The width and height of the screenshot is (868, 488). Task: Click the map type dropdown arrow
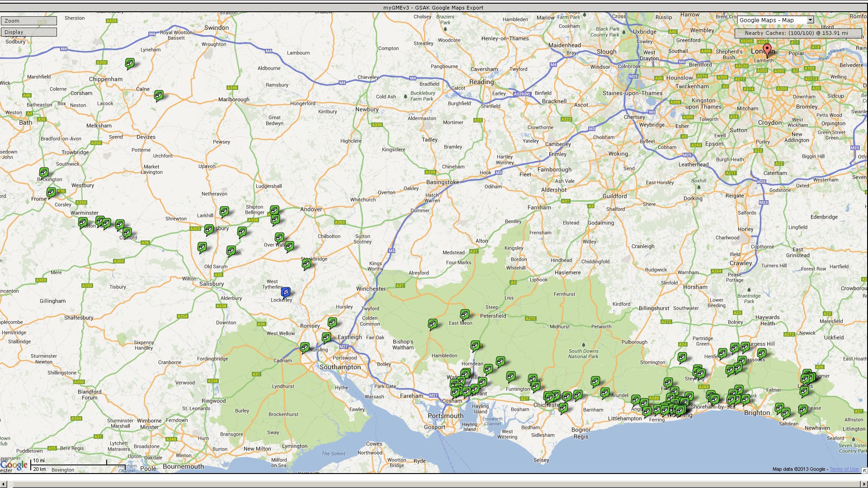coord(810,20)
